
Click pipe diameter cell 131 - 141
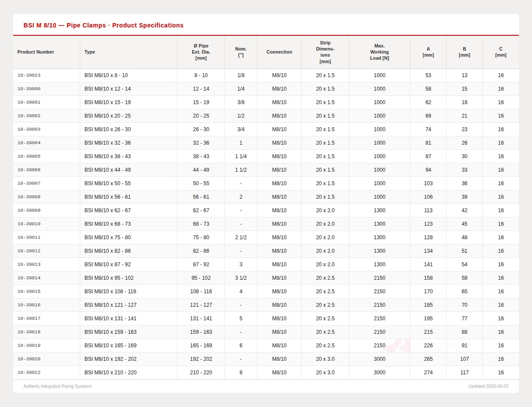pos(201,319)
